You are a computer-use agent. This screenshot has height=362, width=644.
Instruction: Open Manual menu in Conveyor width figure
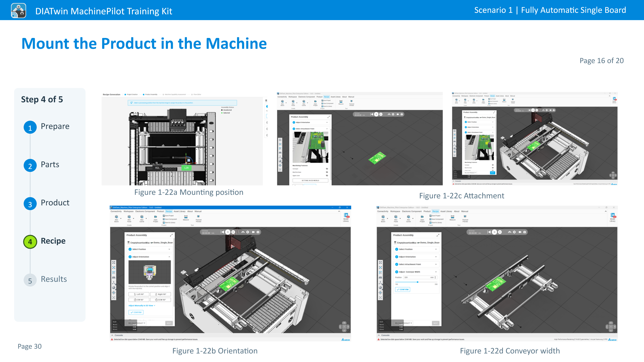click(465, 211)
